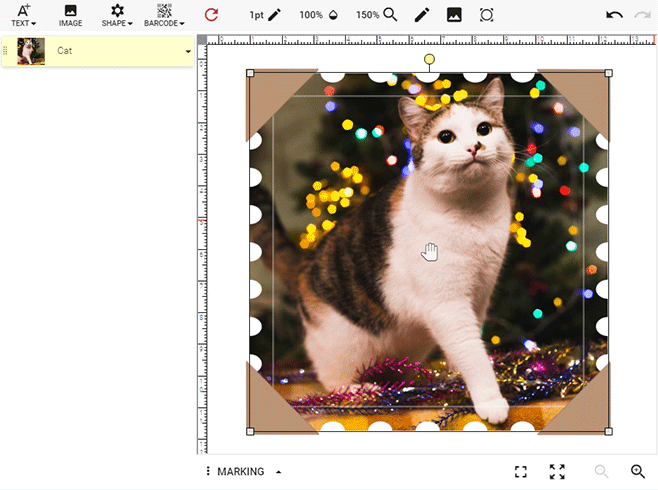
Task: Click the IMAGE tool button
Action: (x=70, y=15)
